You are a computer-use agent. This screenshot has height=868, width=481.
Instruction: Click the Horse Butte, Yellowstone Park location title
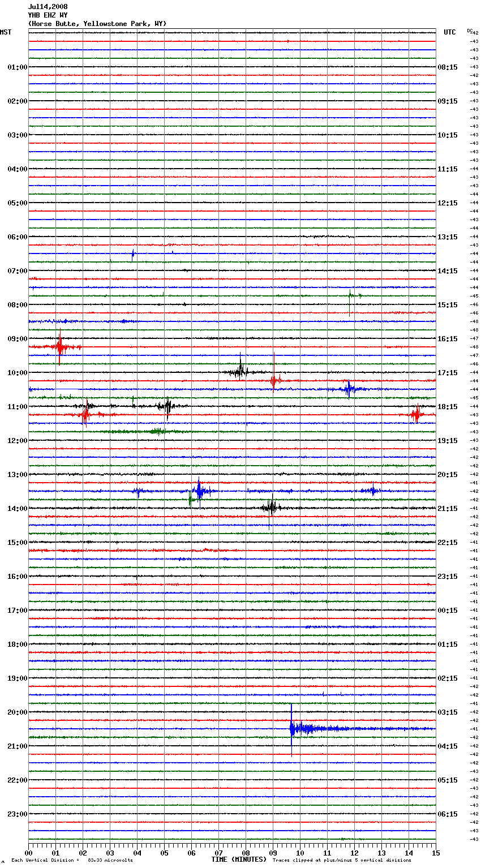click(97, 24)
